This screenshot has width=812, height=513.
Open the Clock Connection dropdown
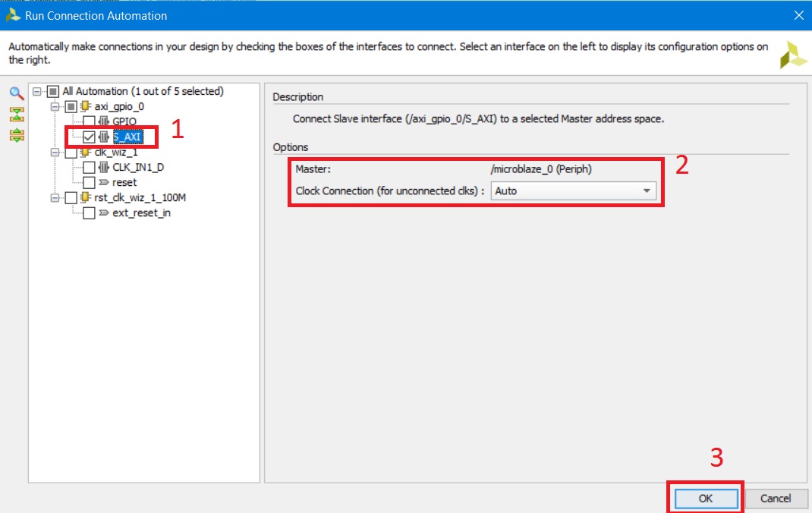point(573,191)
